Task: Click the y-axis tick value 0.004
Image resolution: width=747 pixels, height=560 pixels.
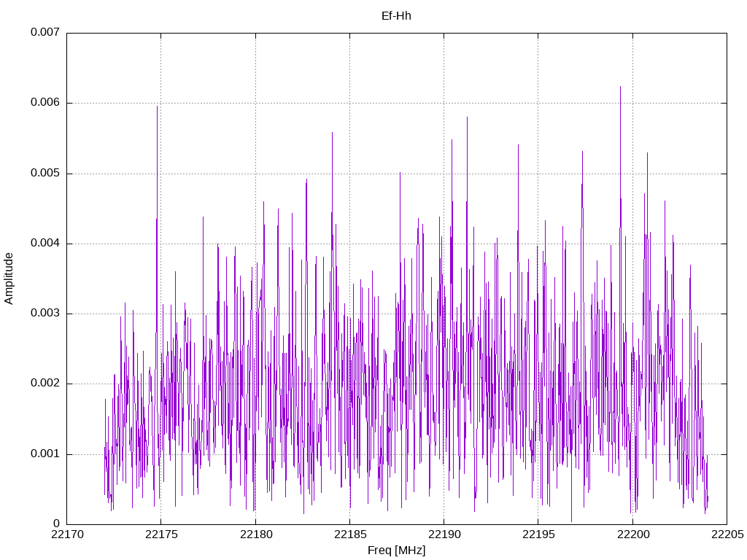Action: [x=45, y=244]
